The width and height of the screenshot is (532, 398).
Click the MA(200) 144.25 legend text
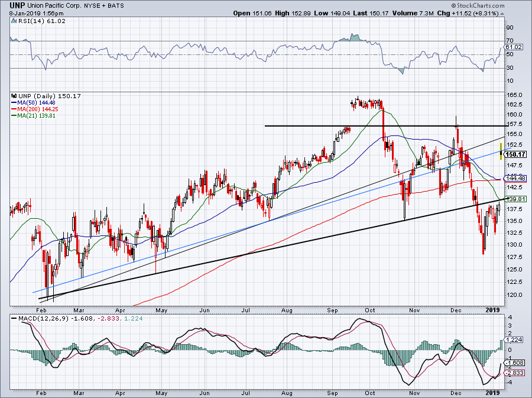[38, 109]
